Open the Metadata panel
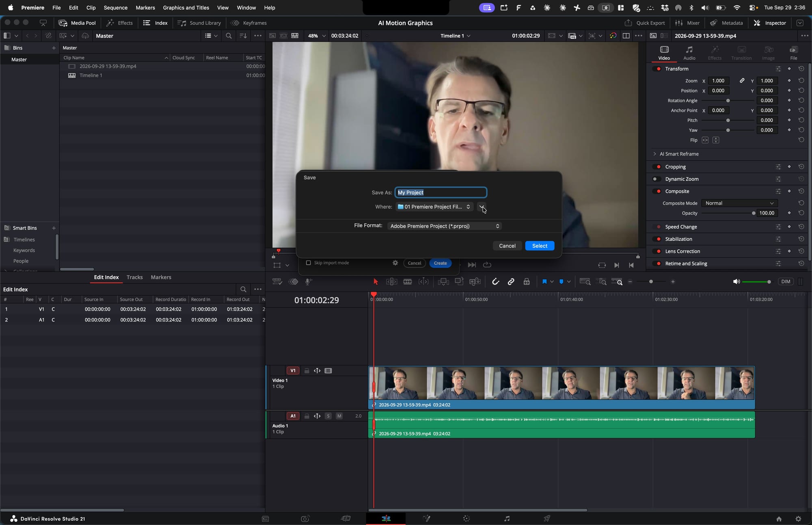The height and width of the screenshot is (525, 812). point(726,23)
